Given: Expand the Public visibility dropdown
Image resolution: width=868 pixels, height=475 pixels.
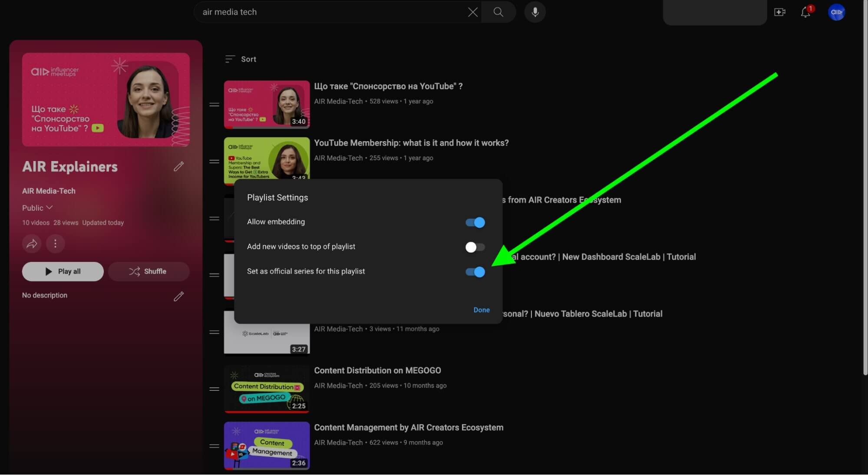Looking at the screenshot, I should (x=37, y=208).
